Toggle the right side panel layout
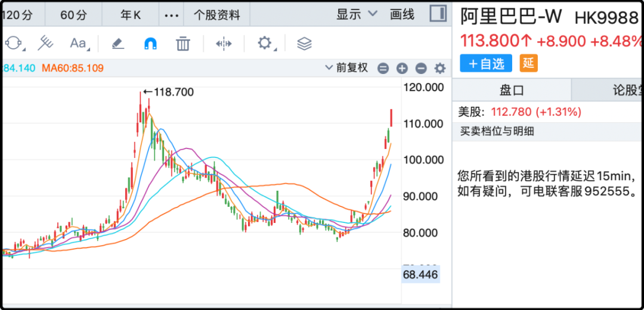 (x=438, y=14)
